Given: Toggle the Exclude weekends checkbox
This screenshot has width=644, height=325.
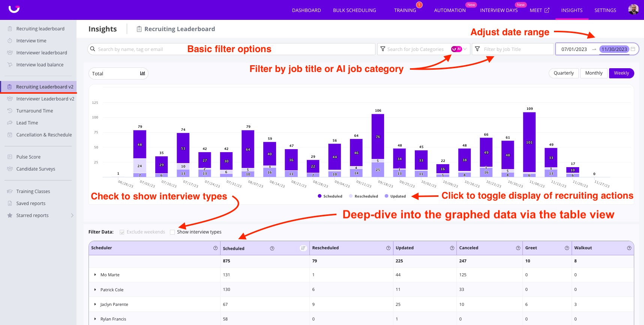Looking at the screenshot, I should click(122, 232).
